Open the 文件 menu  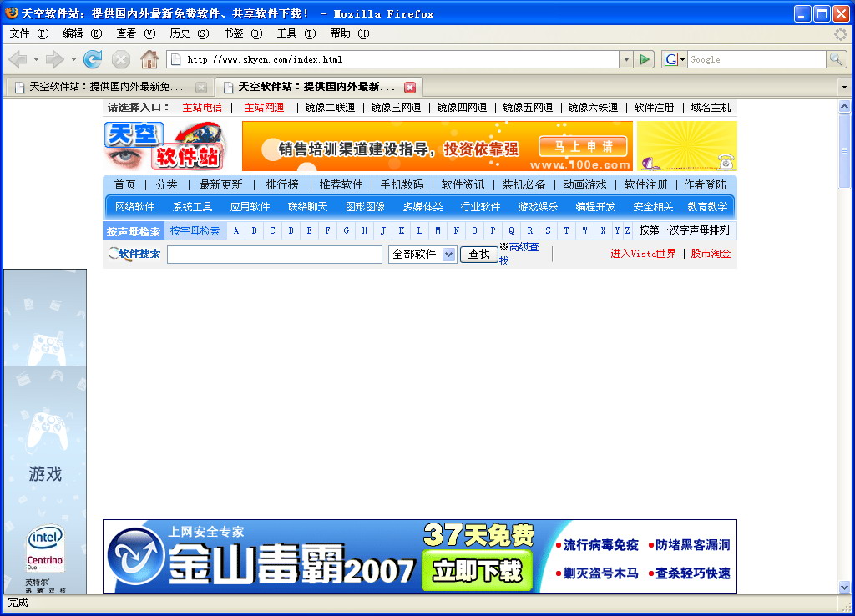29,33
